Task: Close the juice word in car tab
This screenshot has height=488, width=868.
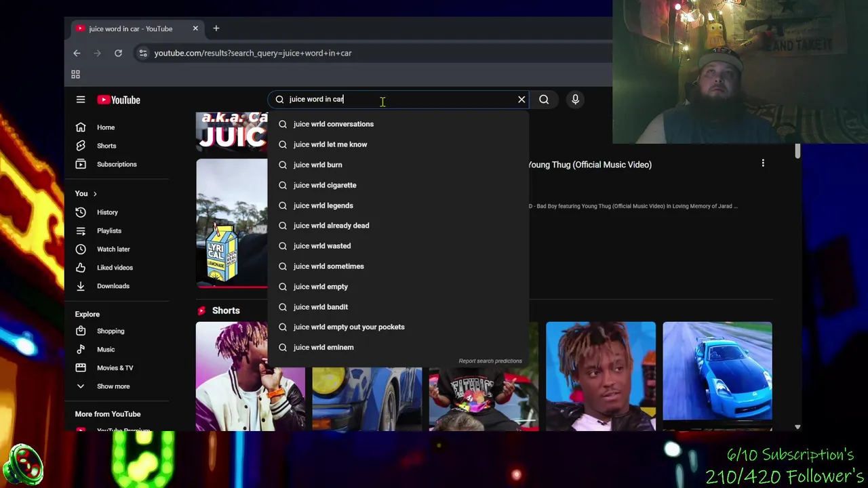Action: click(x=195, y=28)
